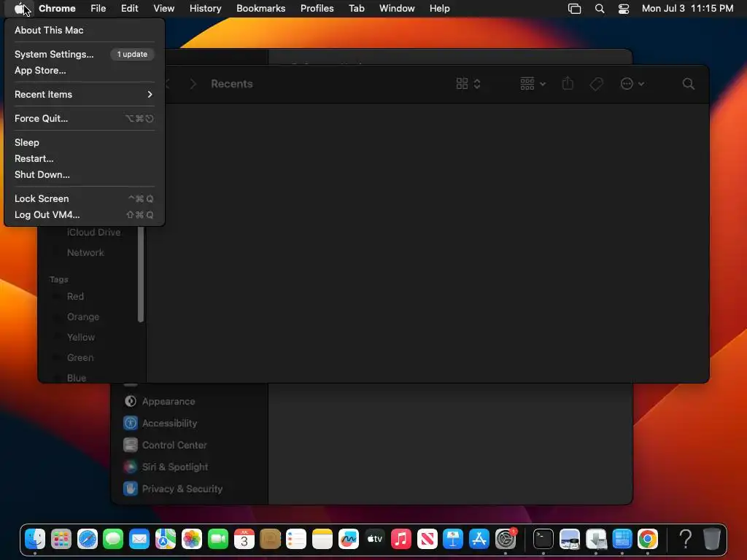Open Finder from the Dock

click(35, 539)
